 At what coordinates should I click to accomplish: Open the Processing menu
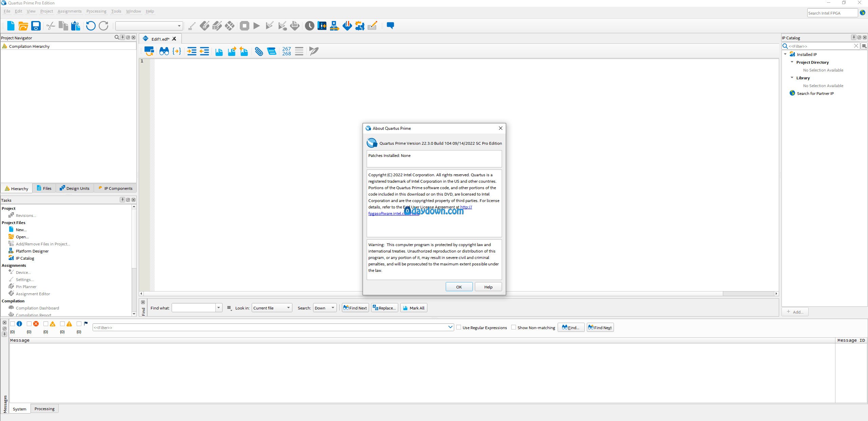point(96,11)
